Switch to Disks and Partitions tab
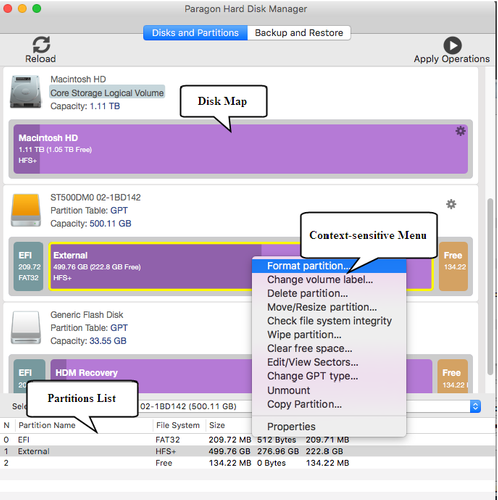Viewport: 498px width, 500px height. [195, 33]
